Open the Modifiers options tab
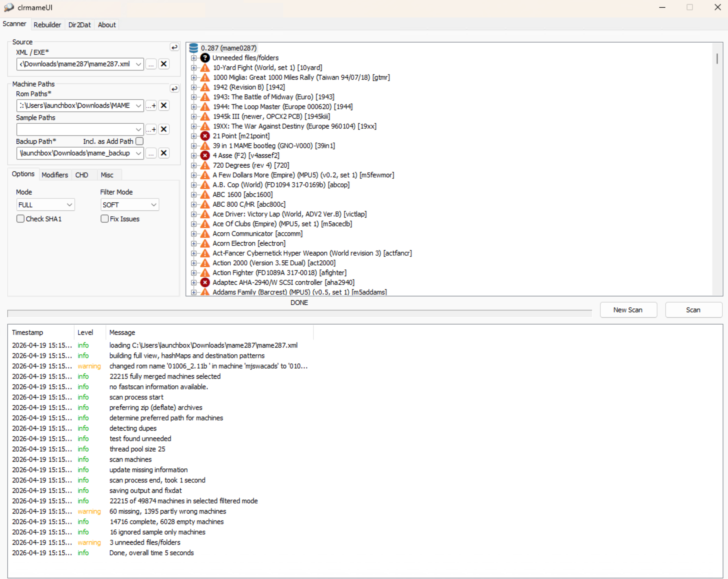 55,175
